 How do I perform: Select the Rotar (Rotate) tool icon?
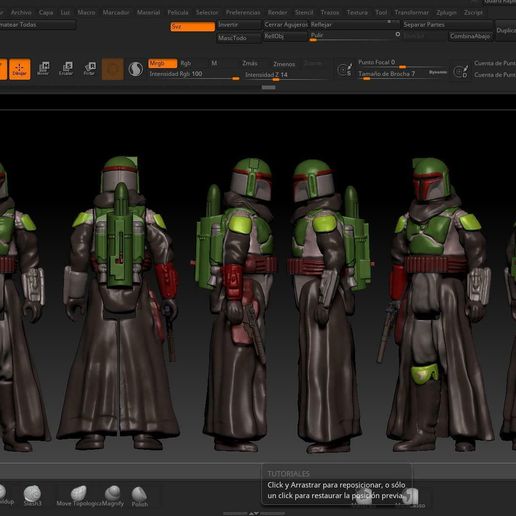point(89,69)
